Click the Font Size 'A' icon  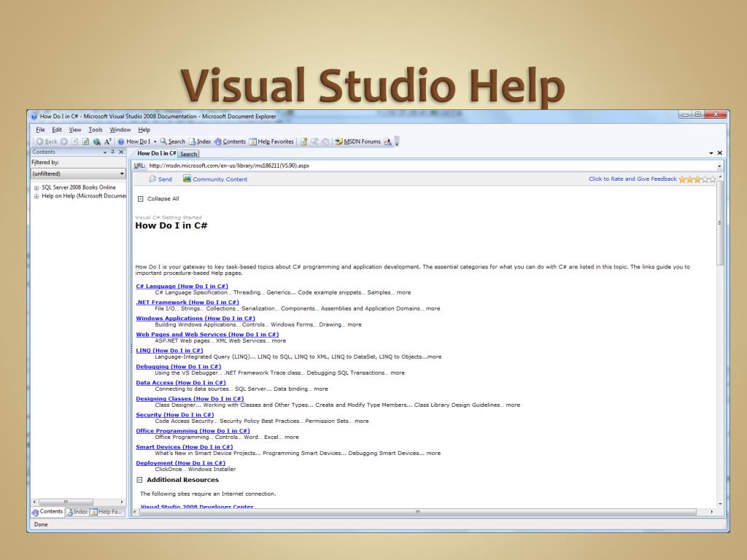(108, 141)
